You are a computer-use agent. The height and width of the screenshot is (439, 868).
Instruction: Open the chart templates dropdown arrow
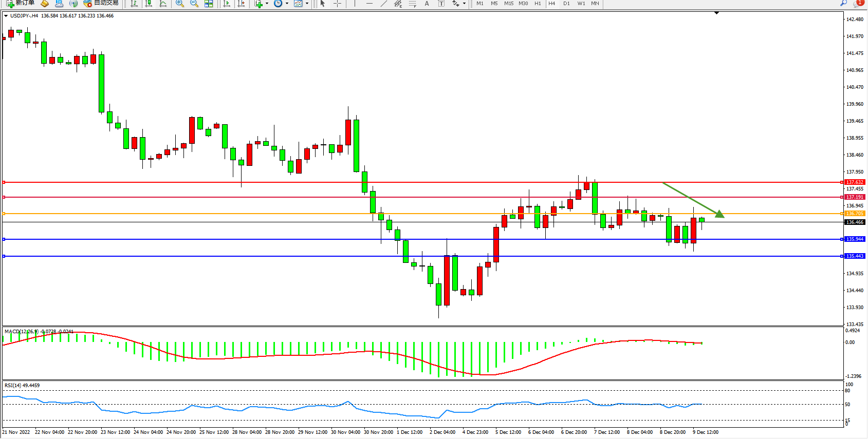pyautogui.click(x=307, y=4)
